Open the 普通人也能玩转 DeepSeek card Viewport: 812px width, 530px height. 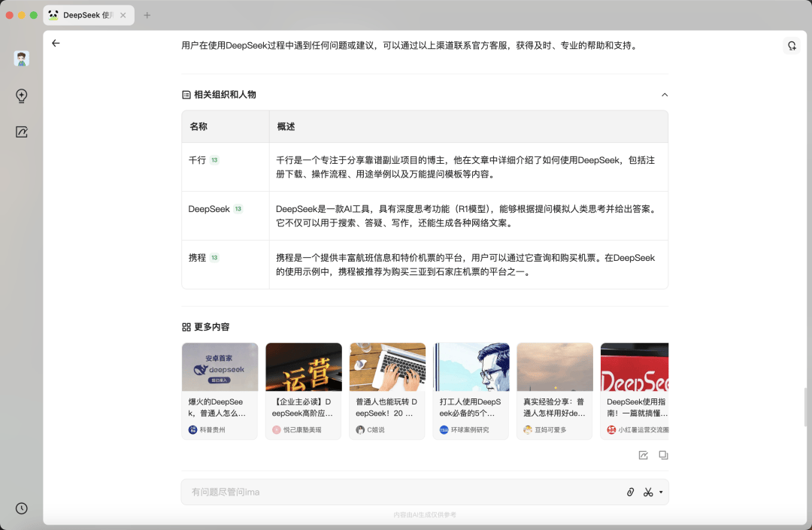point(387,391)
